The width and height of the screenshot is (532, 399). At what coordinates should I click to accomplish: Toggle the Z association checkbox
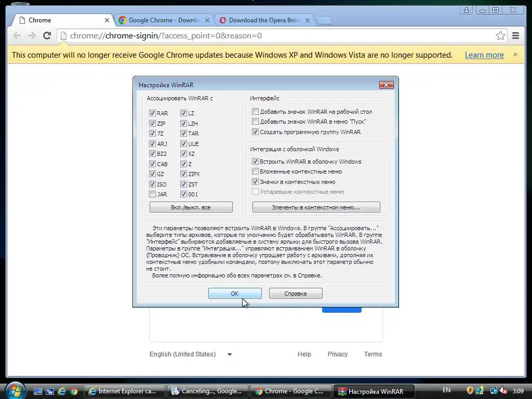(x=183, y=164)
